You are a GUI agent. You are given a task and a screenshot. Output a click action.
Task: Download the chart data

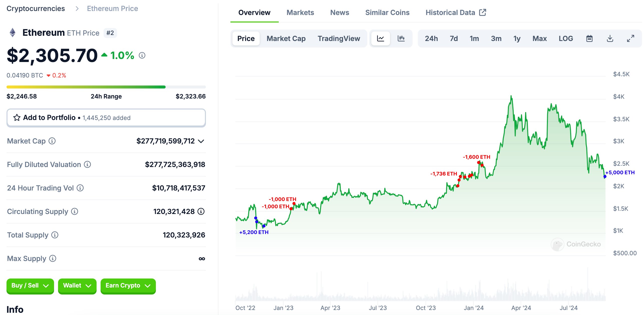point(610,38)
